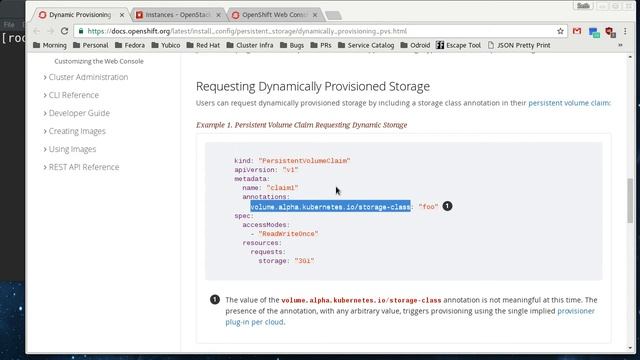This screenshot has height=360, width=640.
Task: Click the "ReadWriteOnce" access mode value
Action: pyautogui.click(x=288, y=234)
